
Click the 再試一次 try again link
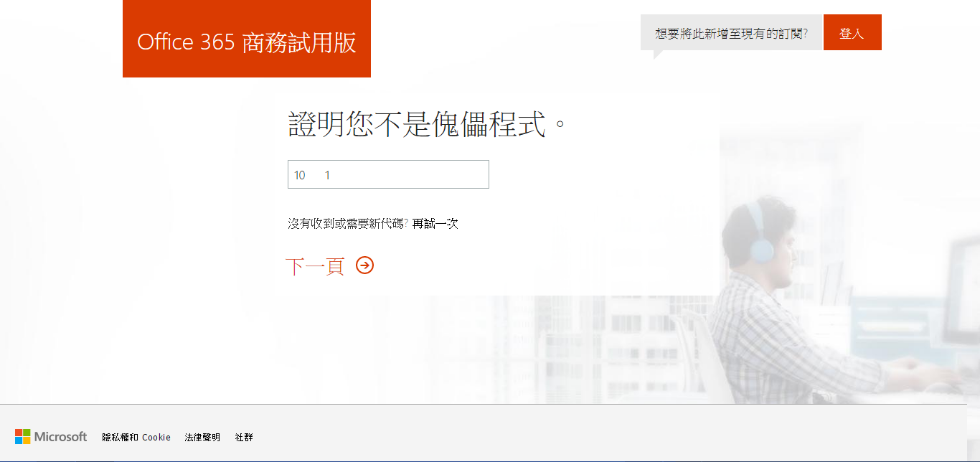coord(435,223)
